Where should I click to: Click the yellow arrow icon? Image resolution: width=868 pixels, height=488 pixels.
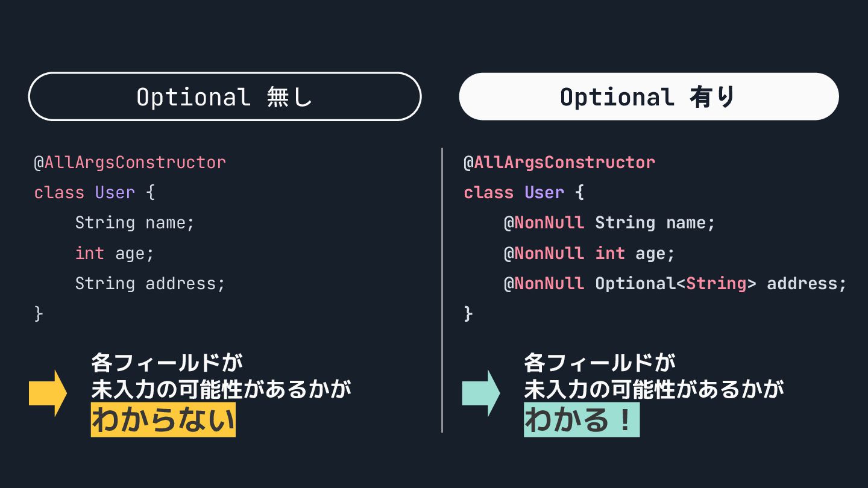(48, 393)
